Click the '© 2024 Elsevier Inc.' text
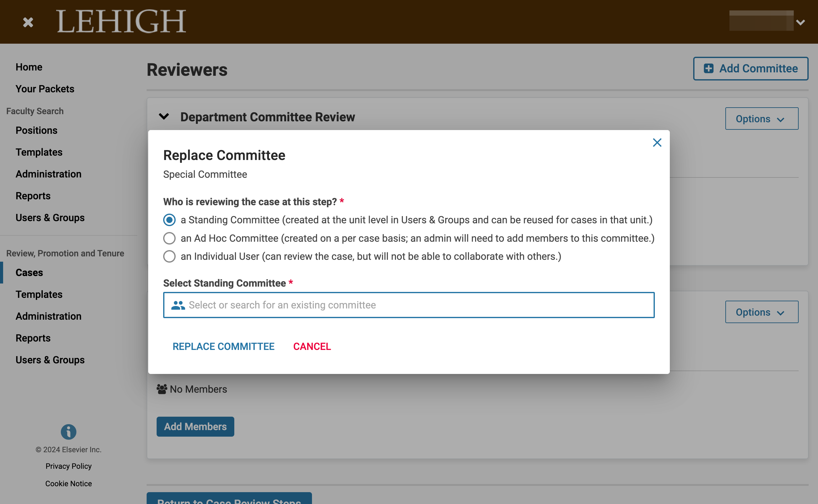The image size is (818, 504). click(68, 450)
